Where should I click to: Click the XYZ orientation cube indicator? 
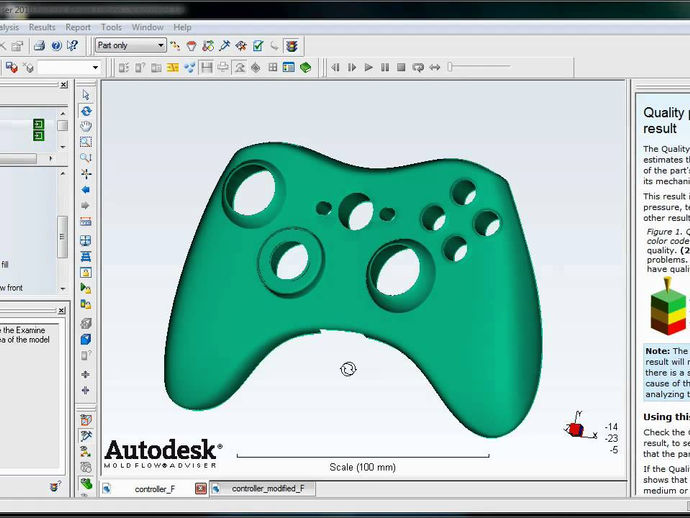click(x=576, y=429)
